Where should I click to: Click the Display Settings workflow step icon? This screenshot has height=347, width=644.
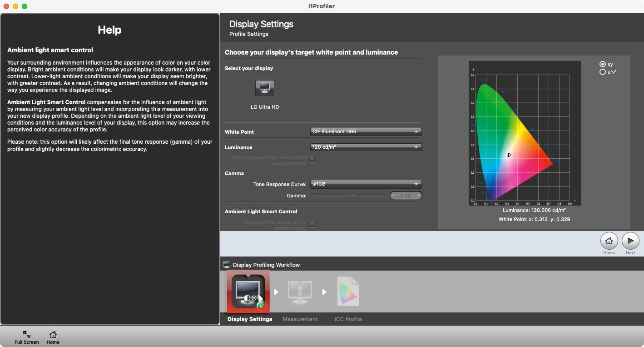(248, 292)
